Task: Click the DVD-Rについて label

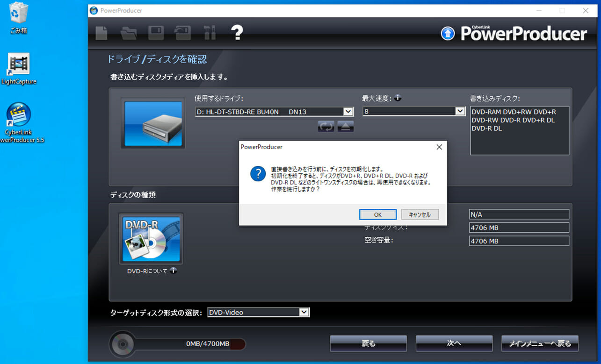Action: [x=147, y=271]
